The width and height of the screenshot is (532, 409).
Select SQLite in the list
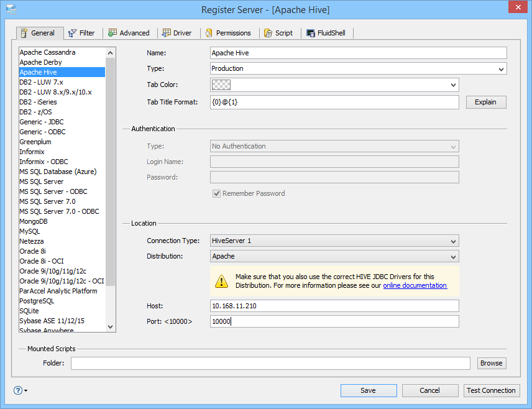[x=62, y=311]
